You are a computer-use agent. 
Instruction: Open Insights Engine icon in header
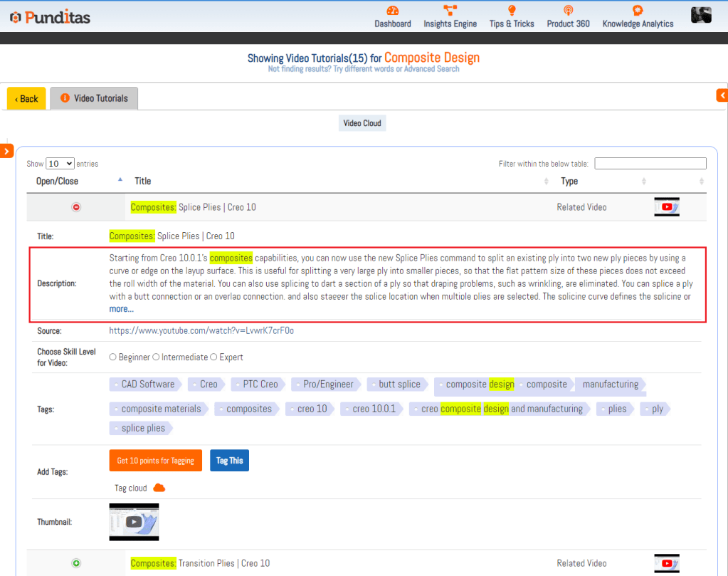[450, 10]
